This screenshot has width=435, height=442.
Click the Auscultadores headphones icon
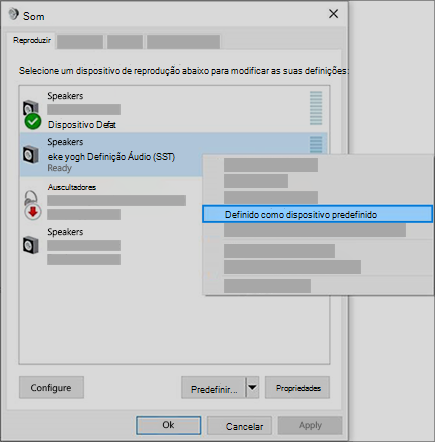31,199
